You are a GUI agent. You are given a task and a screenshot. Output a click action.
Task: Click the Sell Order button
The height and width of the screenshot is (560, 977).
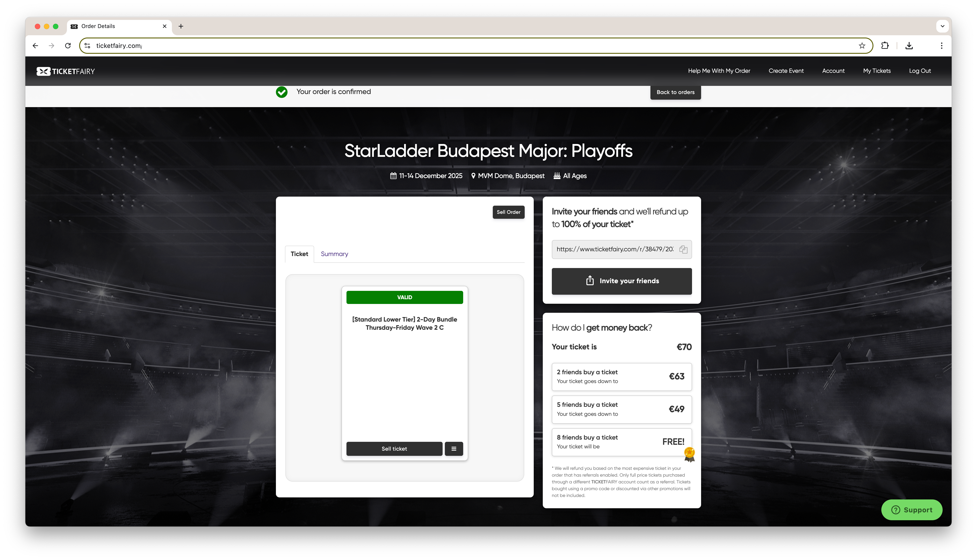point(508,212)
